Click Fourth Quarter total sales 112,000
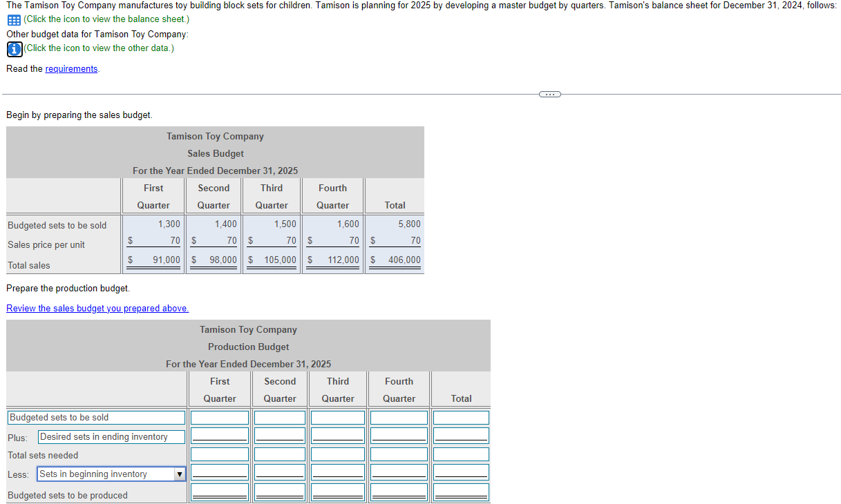Image resolution: width=841 pixels, height=504 pixels. click(343, 260)
